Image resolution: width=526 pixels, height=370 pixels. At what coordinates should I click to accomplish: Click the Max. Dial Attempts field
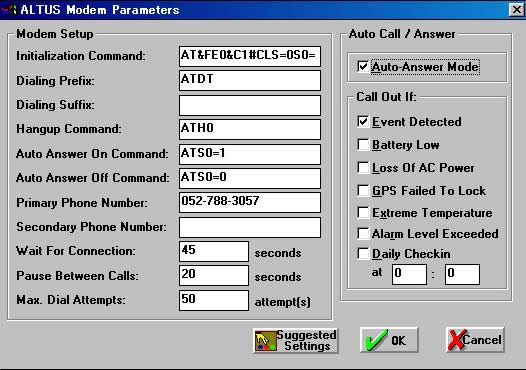pyautogui.click(x=214, y=300)
